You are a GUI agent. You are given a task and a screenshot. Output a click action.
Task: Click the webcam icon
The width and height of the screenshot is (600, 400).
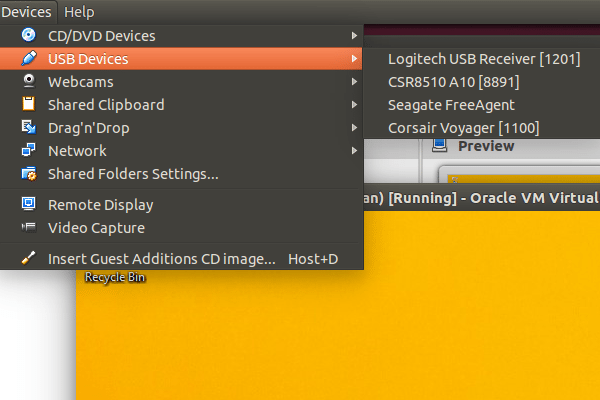click(29, 81)
